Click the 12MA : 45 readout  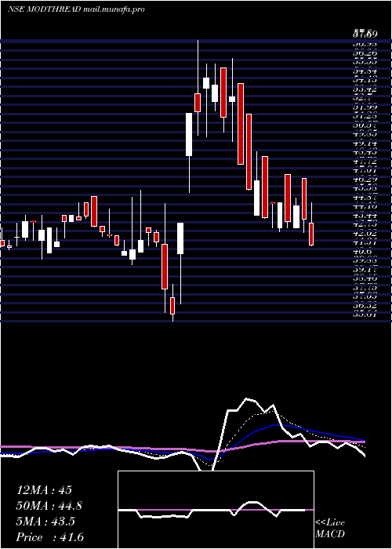point(44,490)
